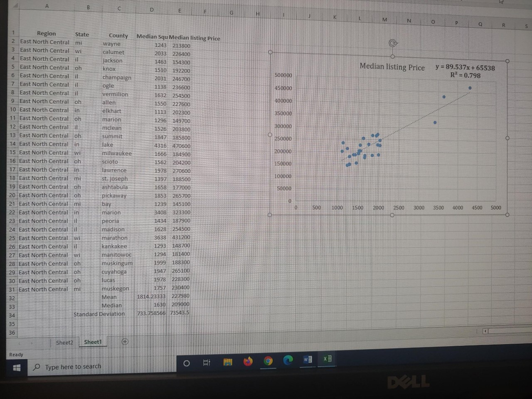Viewport: 532px width, 399px height.
Task: Click the Ready status bar indicator
Action: tap(16, 355)
